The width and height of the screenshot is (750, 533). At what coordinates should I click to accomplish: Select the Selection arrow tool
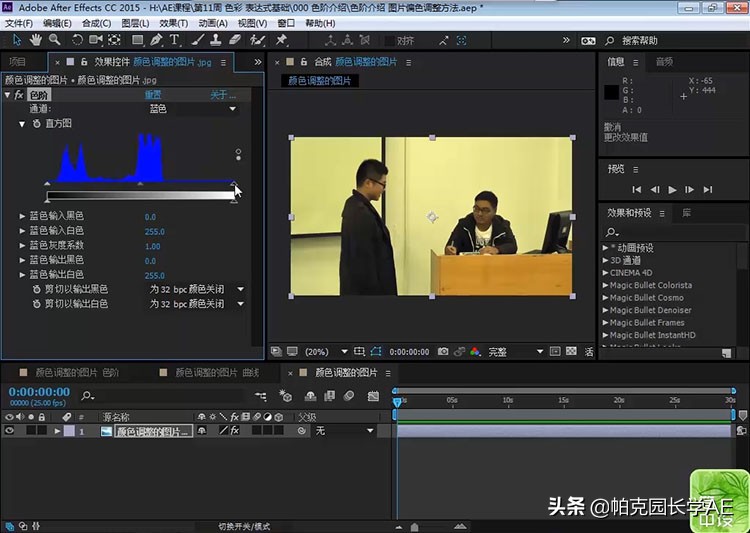pyautogui.click(x=17, y=40)
